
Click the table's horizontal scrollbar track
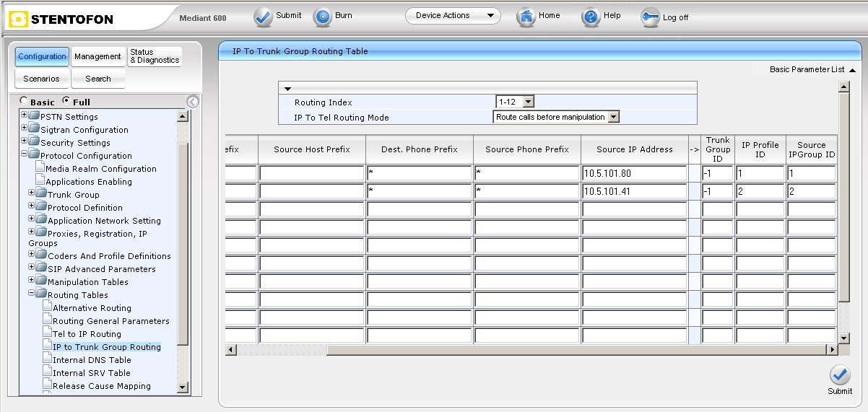(x=578, y=350)
